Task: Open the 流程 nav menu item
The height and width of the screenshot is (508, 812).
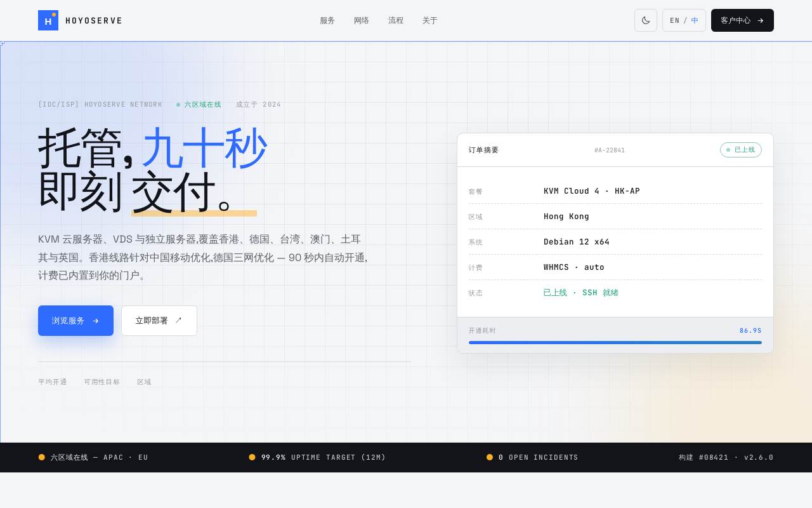Action: coord(396,20)
